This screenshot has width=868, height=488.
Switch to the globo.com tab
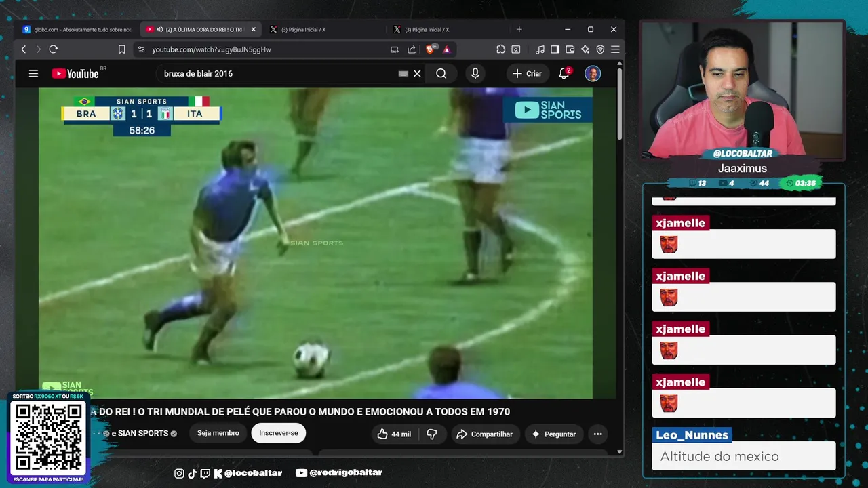[x=77, y=29]
